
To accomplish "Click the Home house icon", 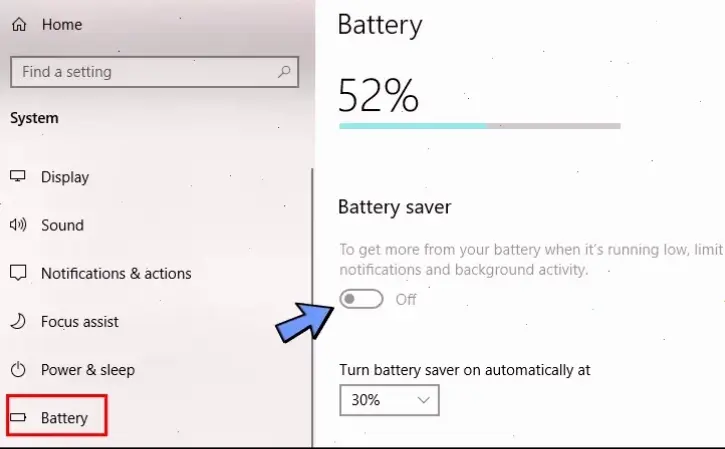I will (x=18, y=24).
